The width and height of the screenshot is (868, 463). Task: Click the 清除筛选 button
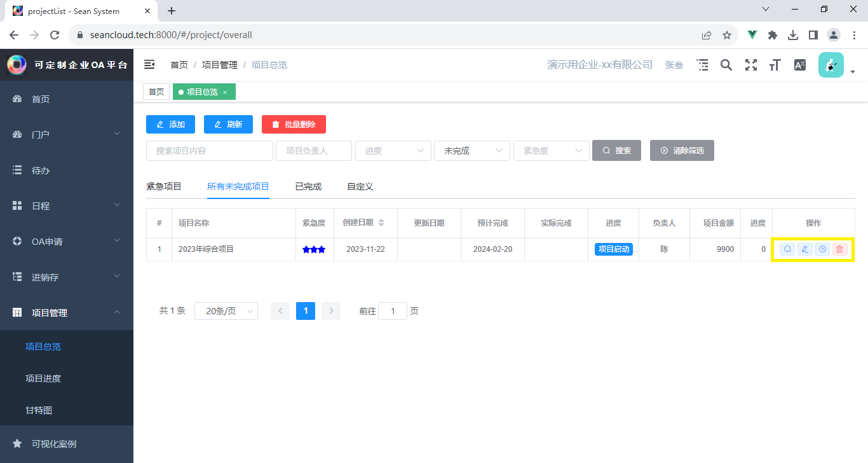(x=682, y=151)
